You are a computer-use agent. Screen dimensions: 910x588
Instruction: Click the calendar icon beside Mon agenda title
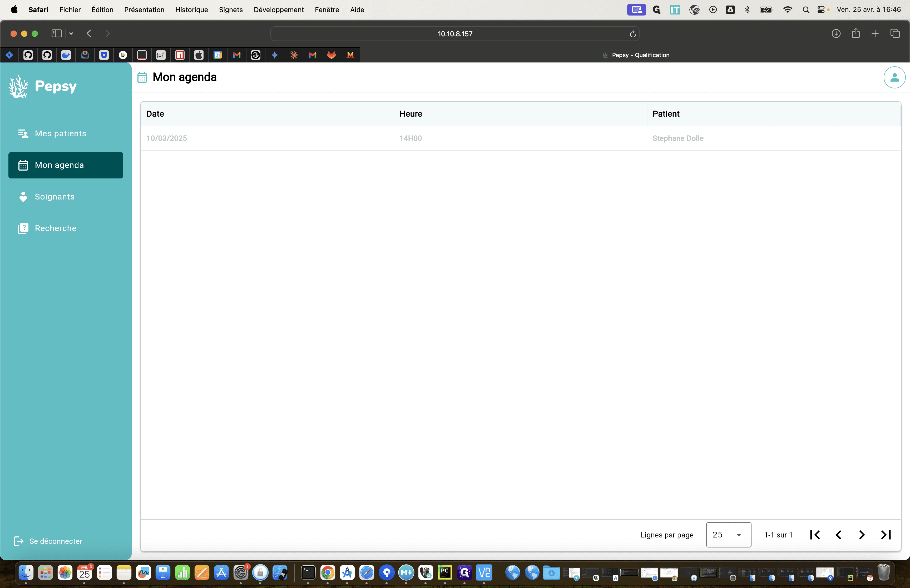(x=142, y=77)
